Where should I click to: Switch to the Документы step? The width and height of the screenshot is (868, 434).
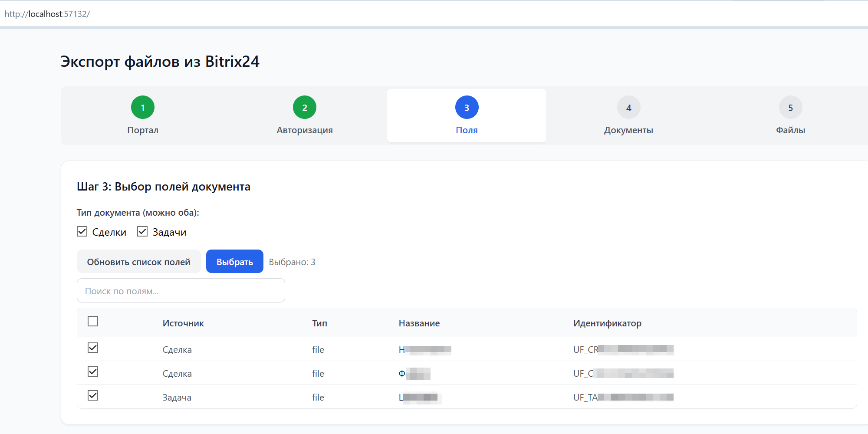pos(628,130)
